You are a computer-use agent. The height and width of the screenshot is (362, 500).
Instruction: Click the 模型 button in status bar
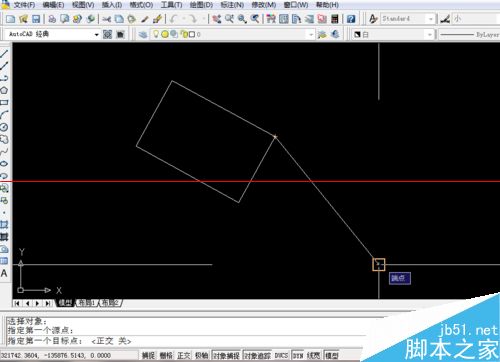pyautogui.click(x=331, y=355)
